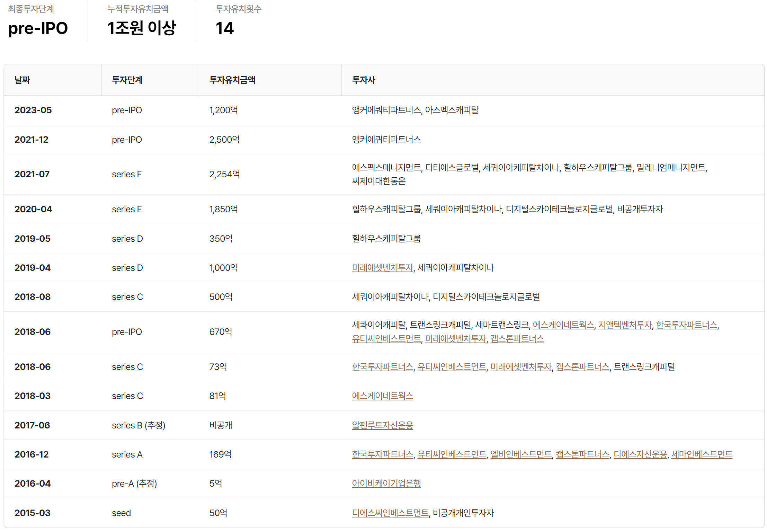Click 유티씨인베스트먼트 link in 2016-12 row
767x532 pixels.
click(x=452, y=454)
